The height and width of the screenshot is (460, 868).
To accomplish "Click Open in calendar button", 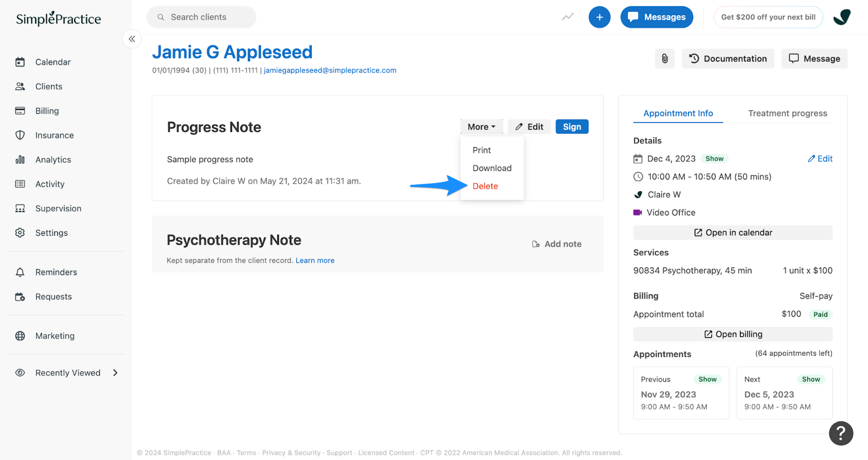I will click(733, 233).
